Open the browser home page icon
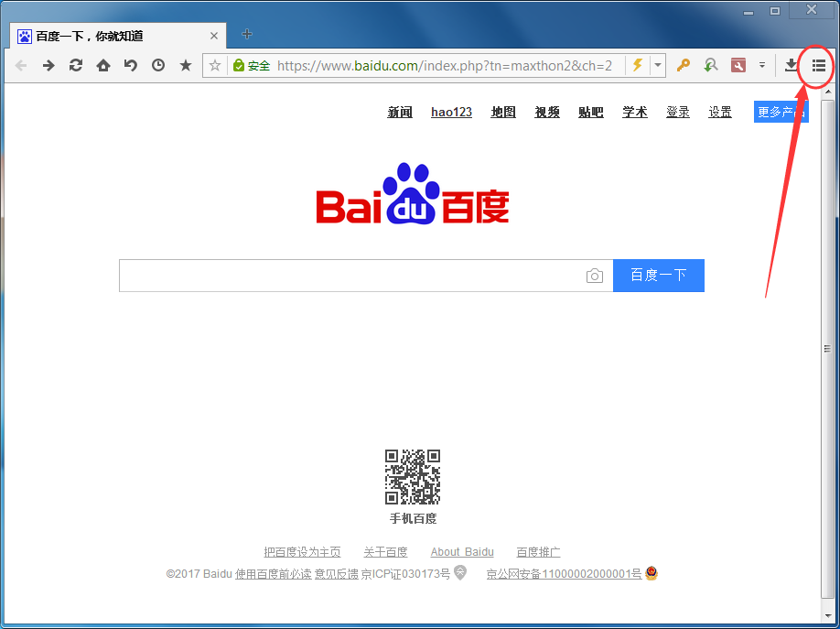The image size is (840, 629). 103,65
